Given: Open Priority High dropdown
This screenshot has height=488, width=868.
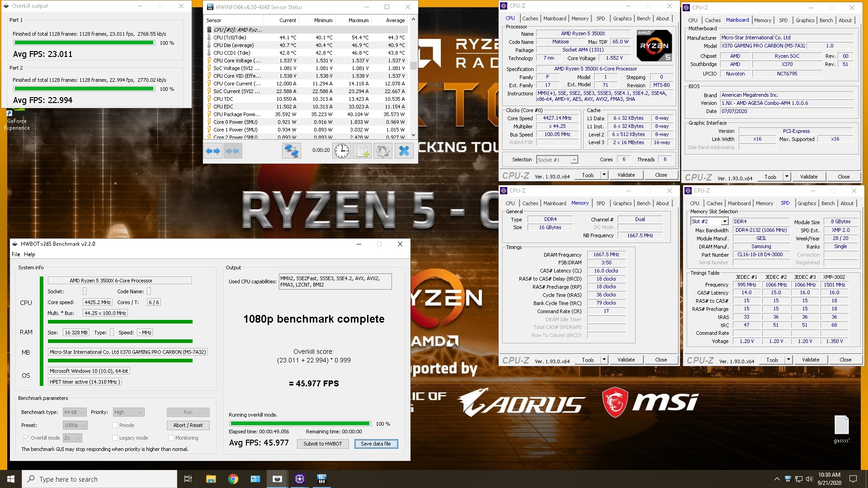Looking at the screenshot, I should tap(128, 412).
